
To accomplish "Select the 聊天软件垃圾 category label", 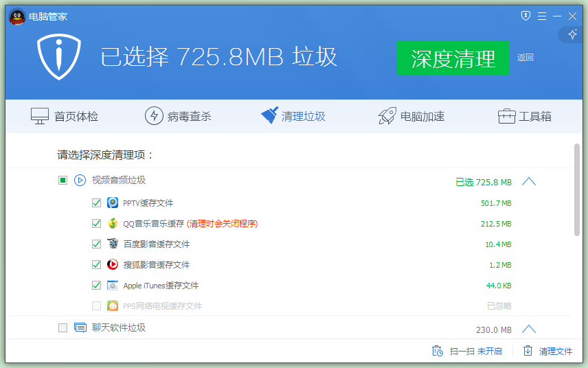I will click(x=119, y=328).
